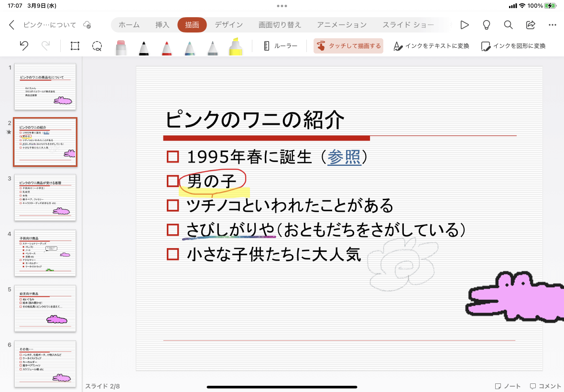
Task: Start slideshow with play icon
Action: [x=465, y=25]
